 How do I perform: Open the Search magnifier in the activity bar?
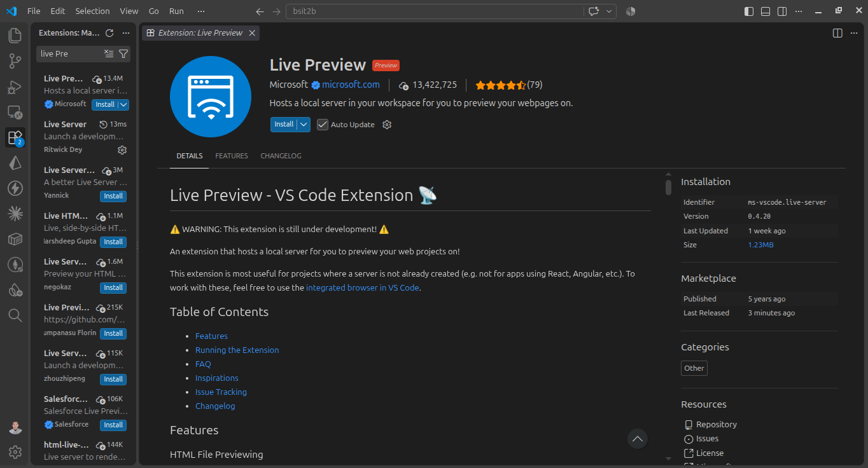[x=15, y=315]
